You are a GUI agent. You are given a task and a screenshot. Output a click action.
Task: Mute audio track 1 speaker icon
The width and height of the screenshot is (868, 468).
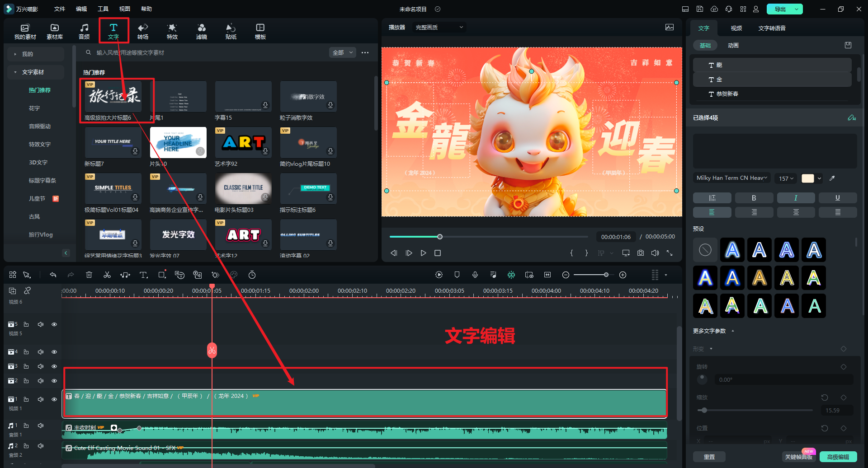[41, 426]
